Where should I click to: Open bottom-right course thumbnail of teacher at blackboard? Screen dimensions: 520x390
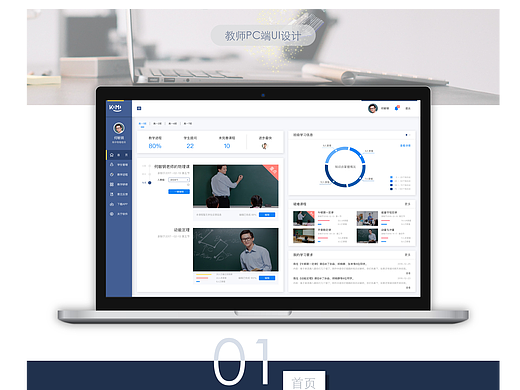point(367,236)
